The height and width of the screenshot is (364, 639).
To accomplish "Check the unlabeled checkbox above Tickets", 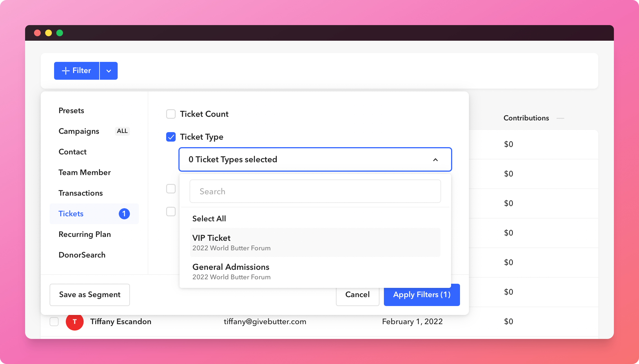I will 171,189.
